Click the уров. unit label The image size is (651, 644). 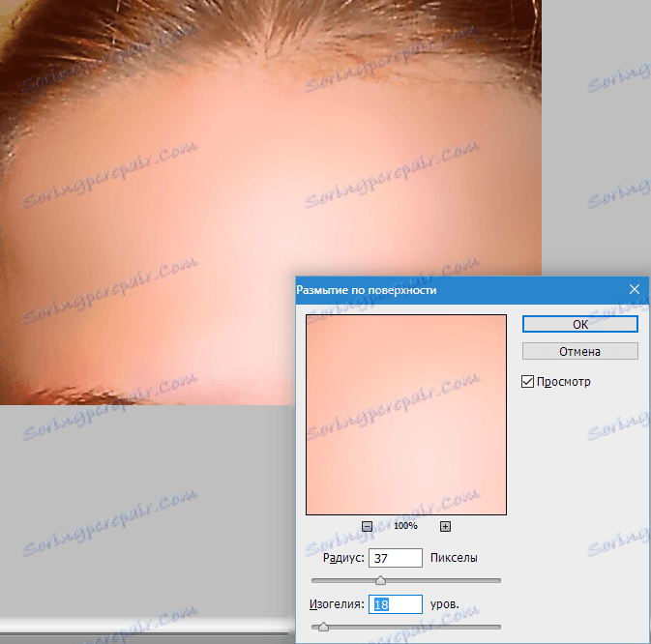click(445, 604)
